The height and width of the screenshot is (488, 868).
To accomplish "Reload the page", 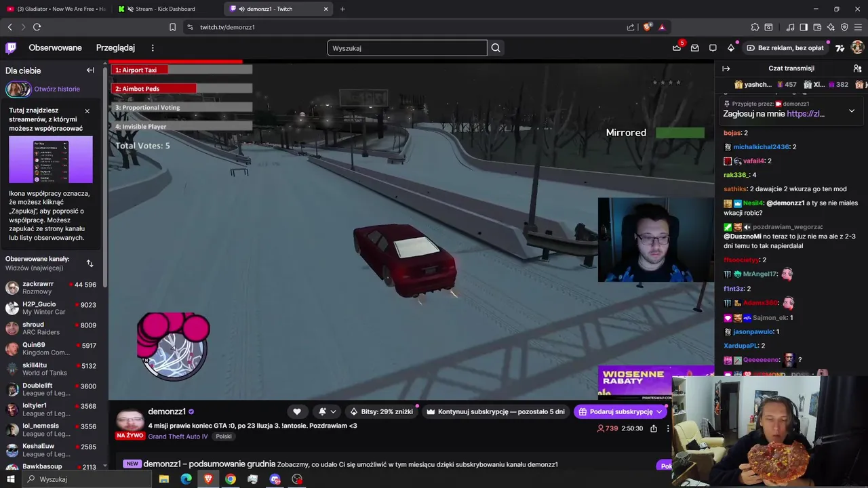I will [x=37, y=27].
